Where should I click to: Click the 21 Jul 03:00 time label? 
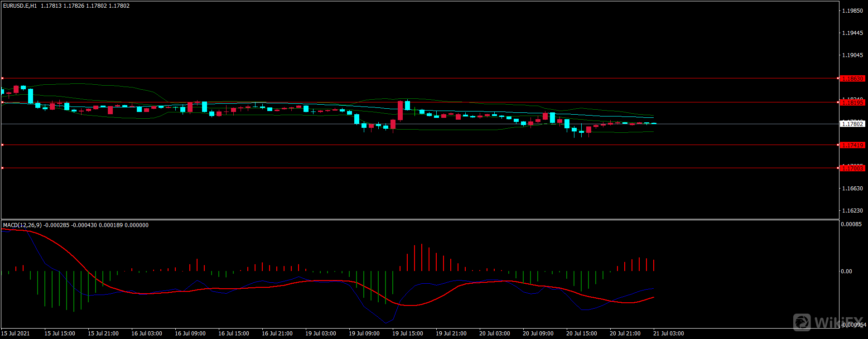tap(669, 334)
